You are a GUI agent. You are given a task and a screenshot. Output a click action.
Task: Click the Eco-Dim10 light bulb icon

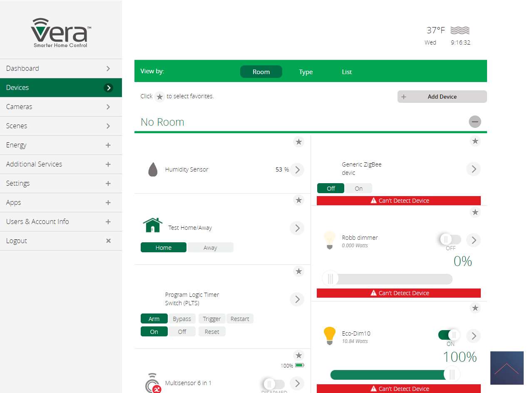pos(329,336)
